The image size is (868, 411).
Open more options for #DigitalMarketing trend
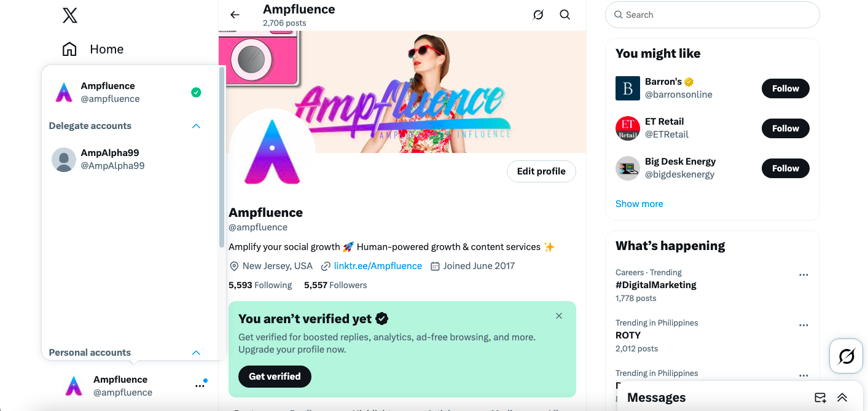point(803,275)
